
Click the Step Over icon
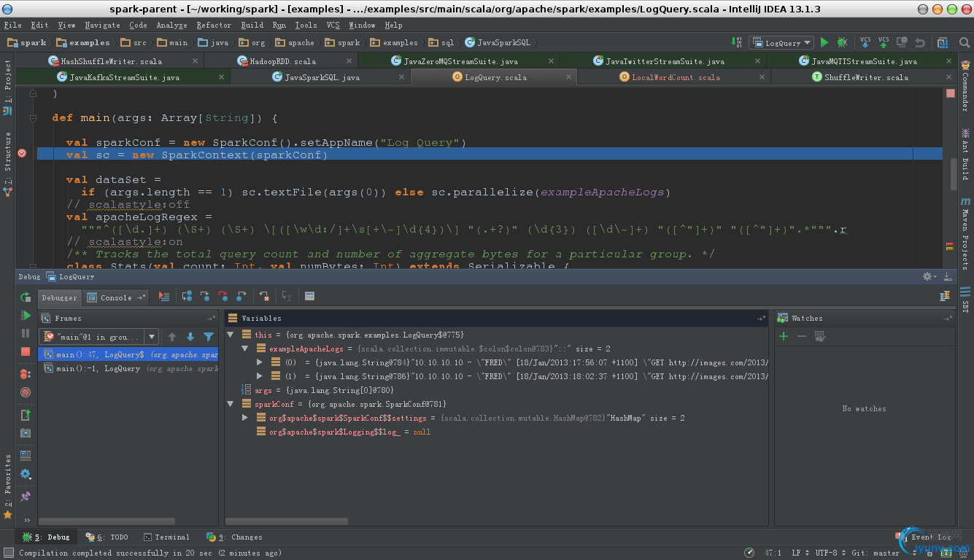[187, 296]
